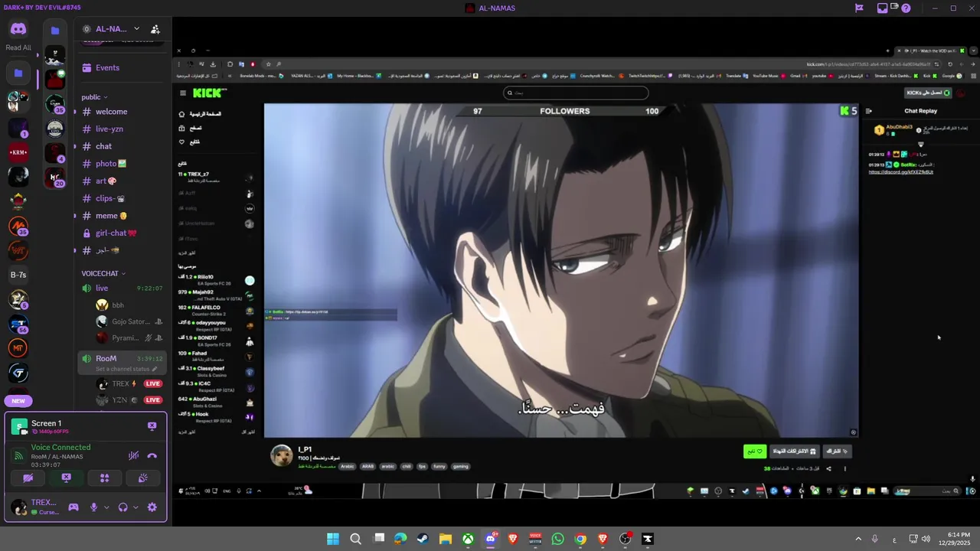Click the green follow button under stream
980x551 pixels.
click(755, 452)
